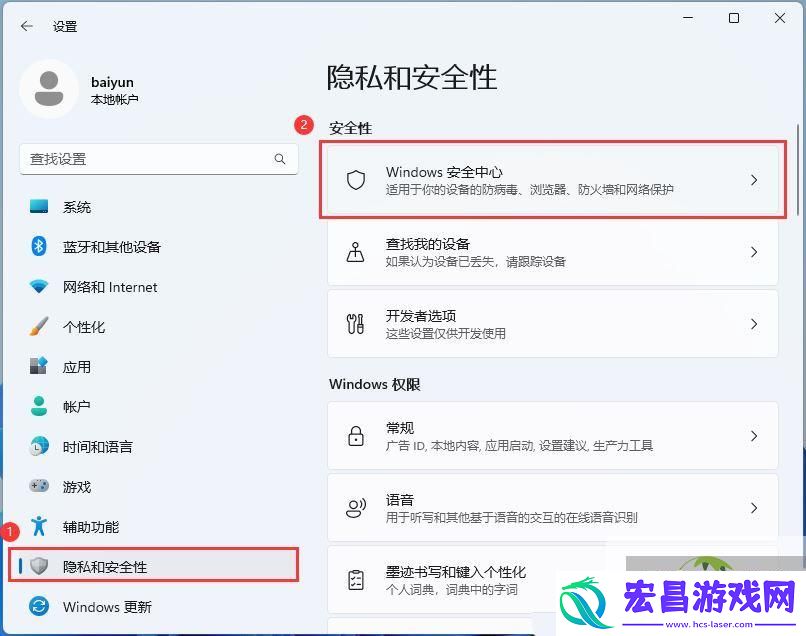Open 应用 settings category
Viewport: 806px width, 636px height.
[x=158, y=367]
